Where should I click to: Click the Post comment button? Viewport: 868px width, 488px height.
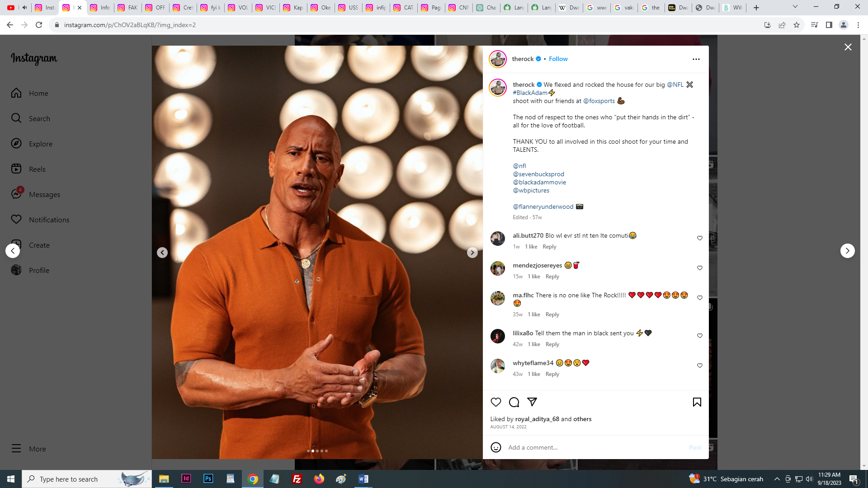pos(695,447)
